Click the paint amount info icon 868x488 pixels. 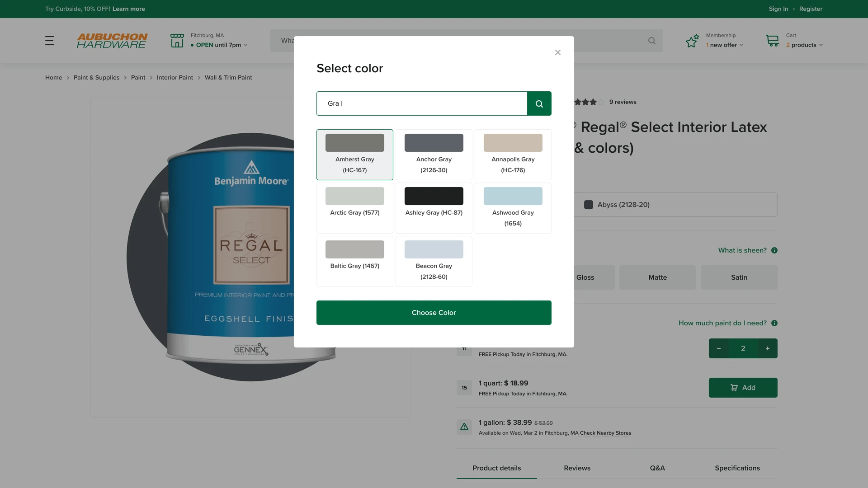pos(774,323)
